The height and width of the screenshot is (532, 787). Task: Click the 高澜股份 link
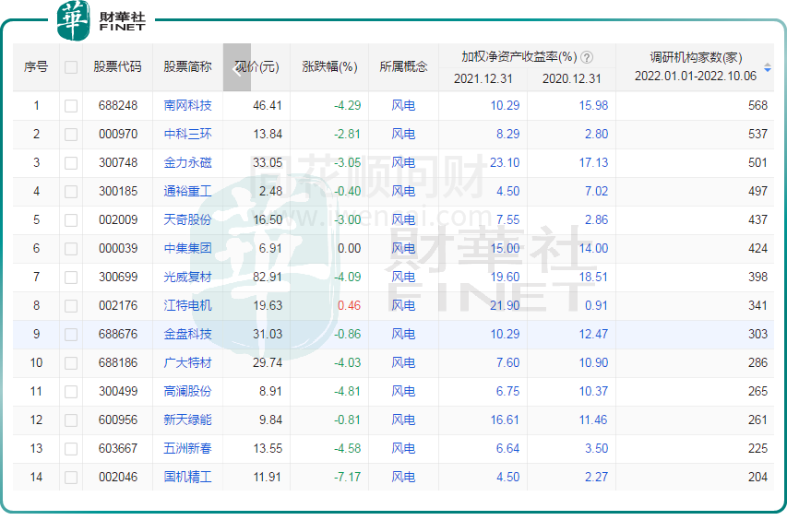click(x=187, y=391)
